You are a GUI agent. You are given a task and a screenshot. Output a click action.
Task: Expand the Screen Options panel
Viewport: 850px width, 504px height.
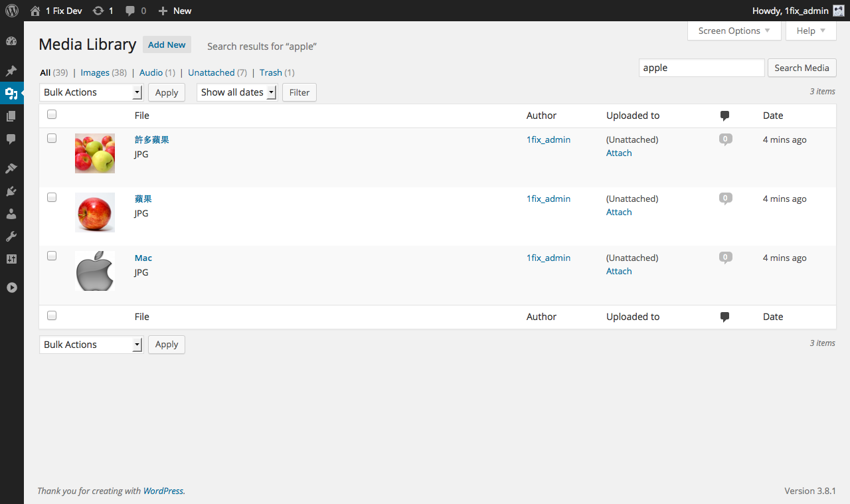[x=734, y=31]
